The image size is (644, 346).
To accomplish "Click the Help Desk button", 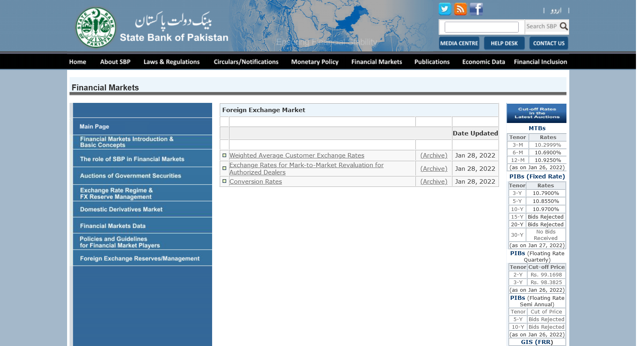I will (x=504, y=43).
